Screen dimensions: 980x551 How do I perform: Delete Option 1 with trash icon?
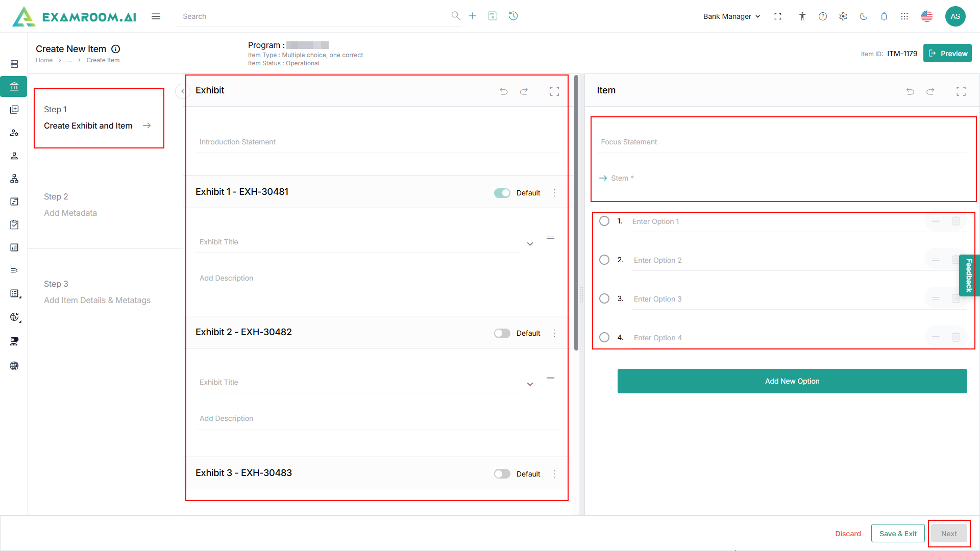tap(955, 221)
